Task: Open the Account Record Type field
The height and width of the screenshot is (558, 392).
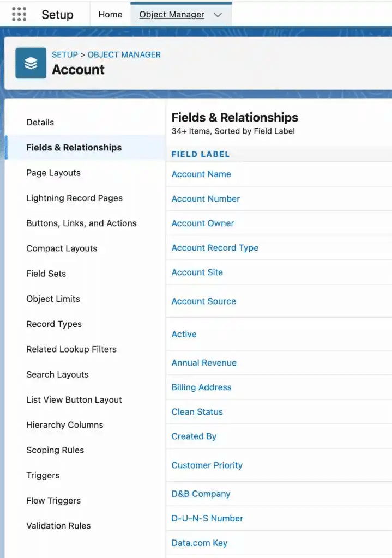Action: pos(215,248)
